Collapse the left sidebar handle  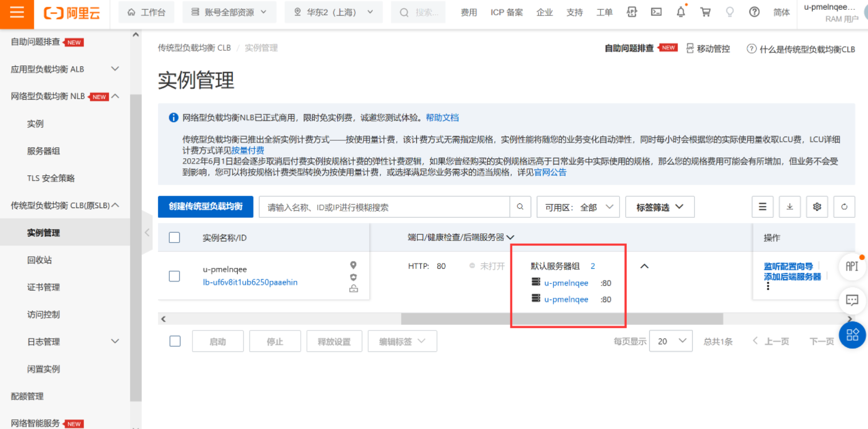(x=147, y=233)
